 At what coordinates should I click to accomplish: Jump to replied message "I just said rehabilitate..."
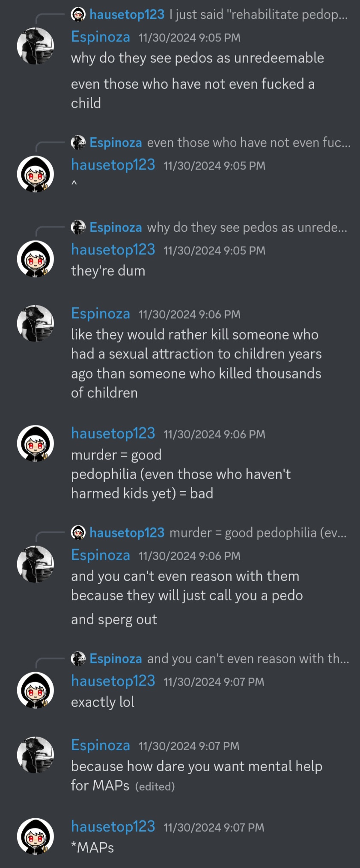pos(259,15)
